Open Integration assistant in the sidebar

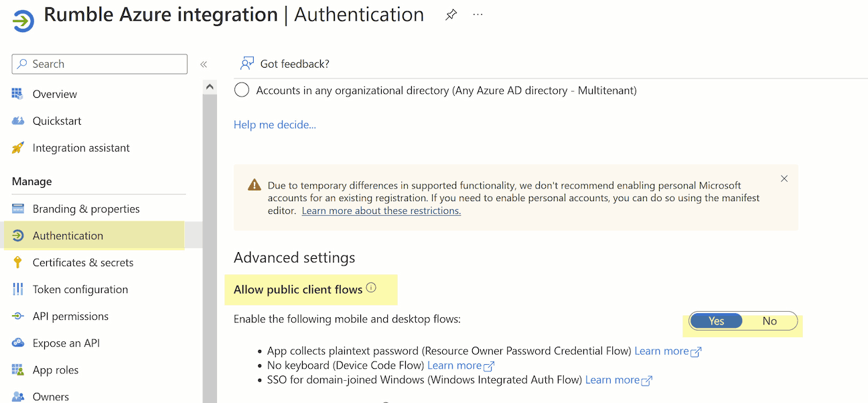click(81, 148)
